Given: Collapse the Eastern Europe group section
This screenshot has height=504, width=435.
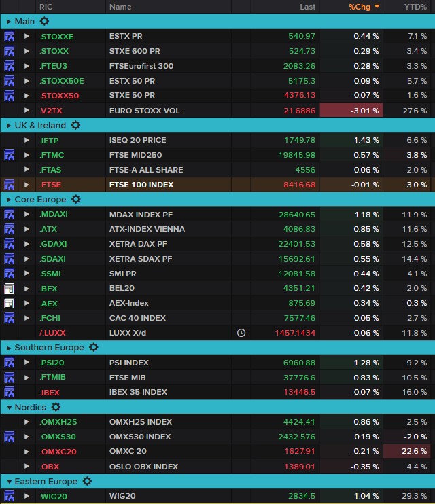Looking at the screenshot, I should point(10,482).
